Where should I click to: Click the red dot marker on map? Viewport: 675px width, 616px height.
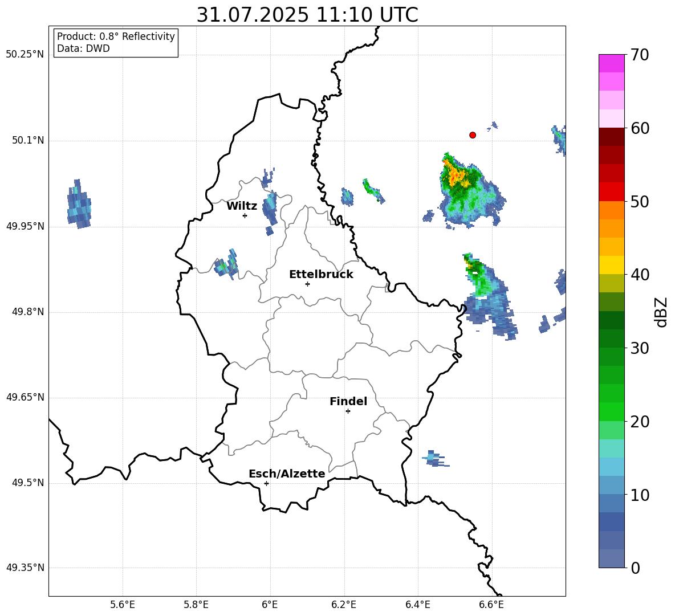tap(473, 135)
